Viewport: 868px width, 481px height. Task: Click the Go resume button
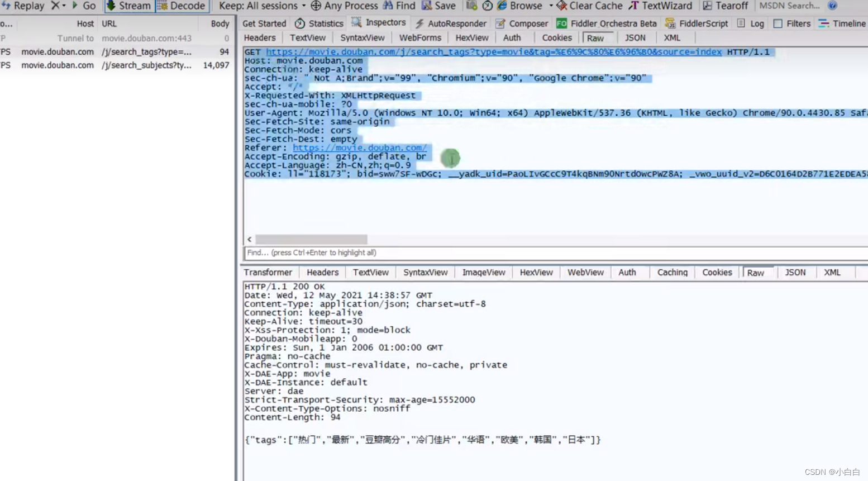pos(83,6)
